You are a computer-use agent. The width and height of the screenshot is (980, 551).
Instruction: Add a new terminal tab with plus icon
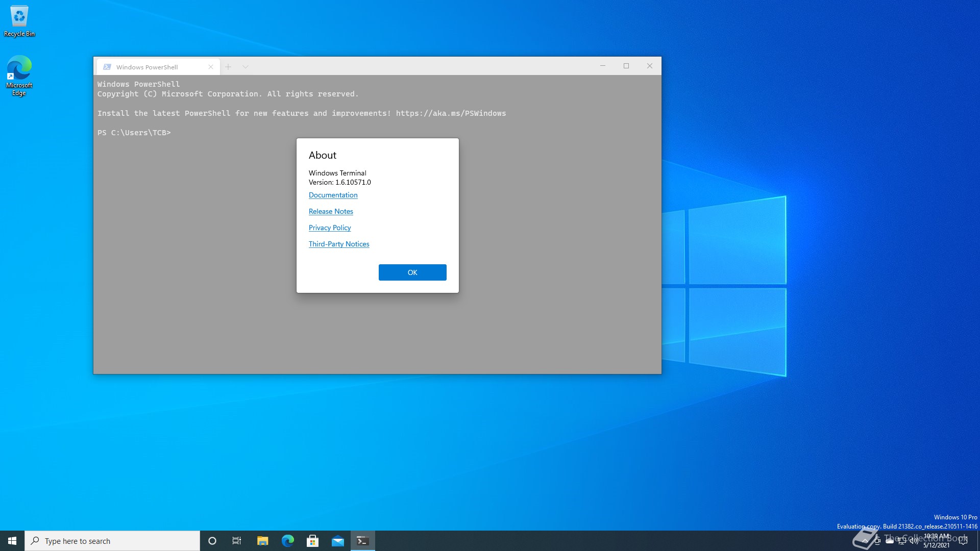coord(228,67)
